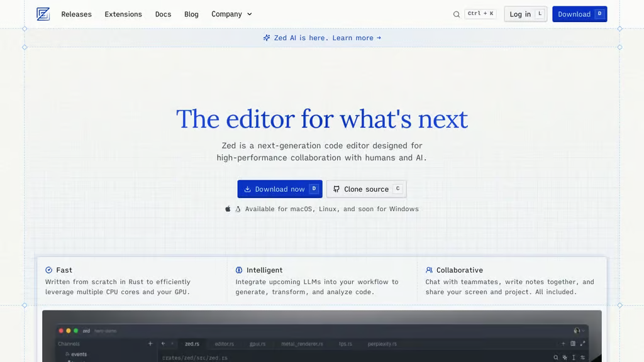Open the perplexity.rs tab
644x362 pixels.
tap(382, 344)
